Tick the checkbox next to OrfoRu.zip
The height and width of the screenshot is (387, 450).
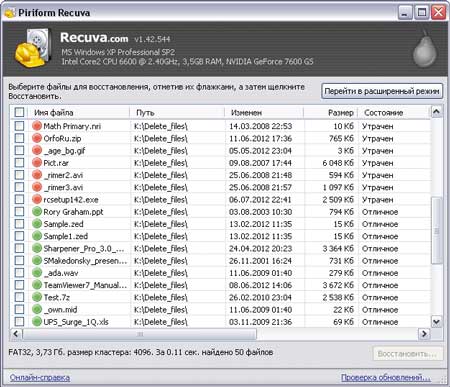click(19, 138)
